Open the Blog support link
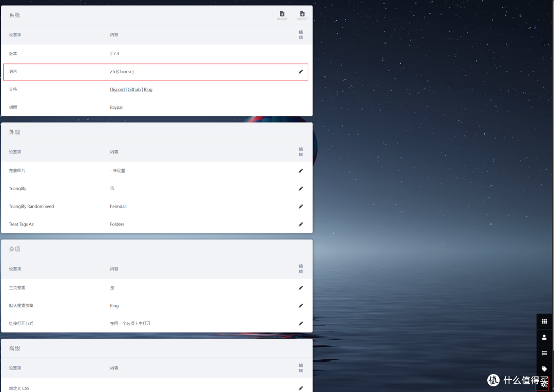 coord(148,90)
